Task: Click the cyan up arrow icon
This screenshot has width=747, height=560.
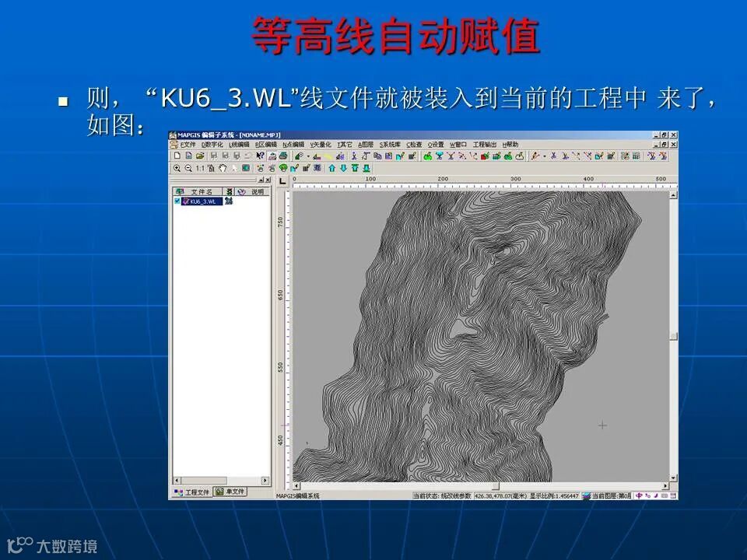Action: (332, 168)
